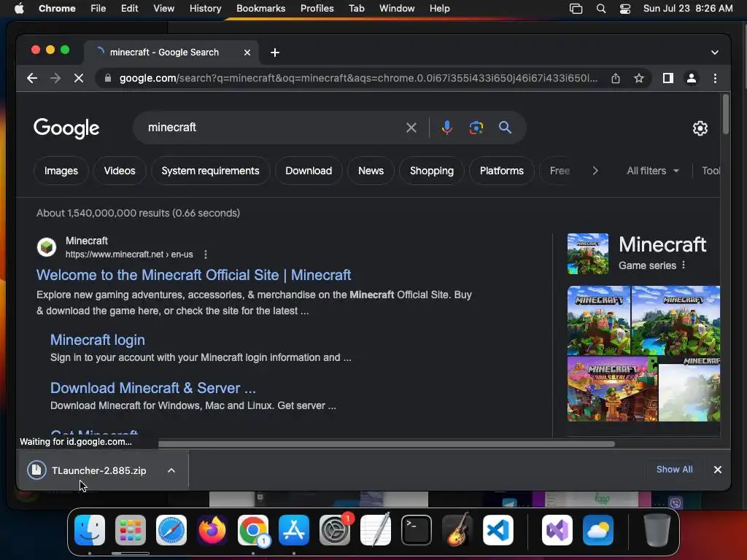The width and height of the screenshot is (747, 560).
Task: Open the top-left Minecraft gallery image
Action: click(598, 320)
